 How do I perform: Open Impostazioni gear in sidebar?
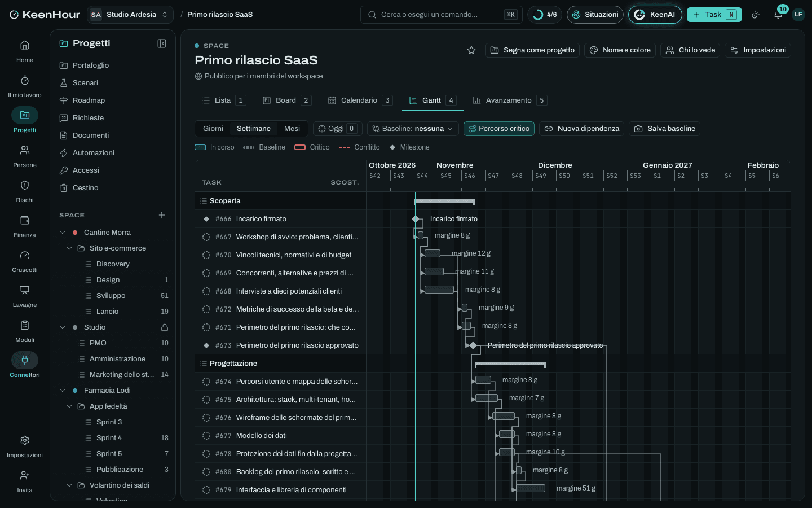tap(25, 440)
